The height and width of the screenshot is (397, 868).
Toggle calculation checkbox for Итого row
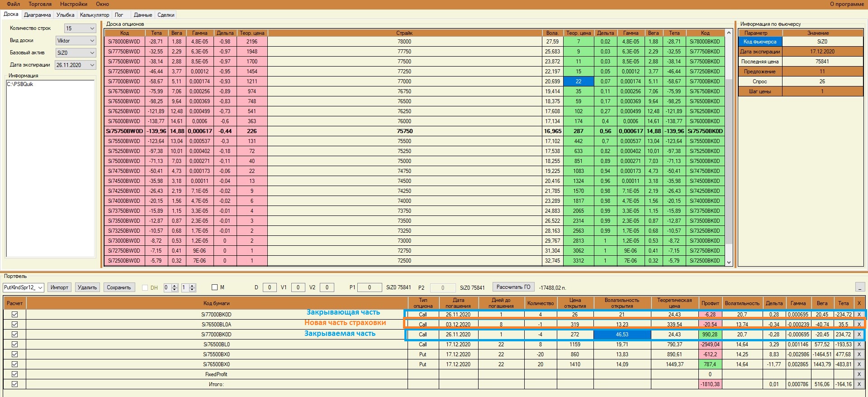(14, 384)
